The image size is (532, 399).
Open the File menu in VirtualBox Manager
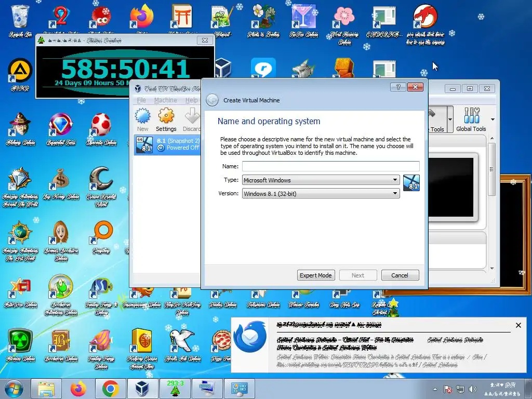pos(141,100)
